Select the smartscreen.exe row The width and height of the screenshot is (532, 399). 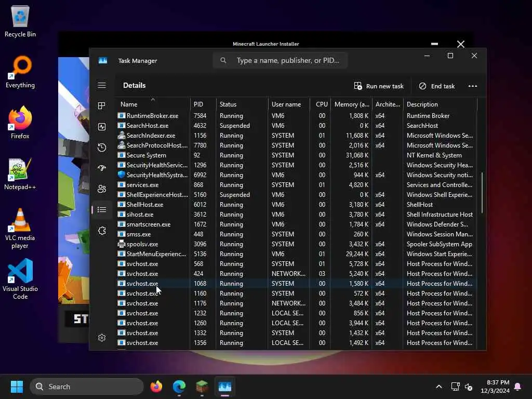297,224
